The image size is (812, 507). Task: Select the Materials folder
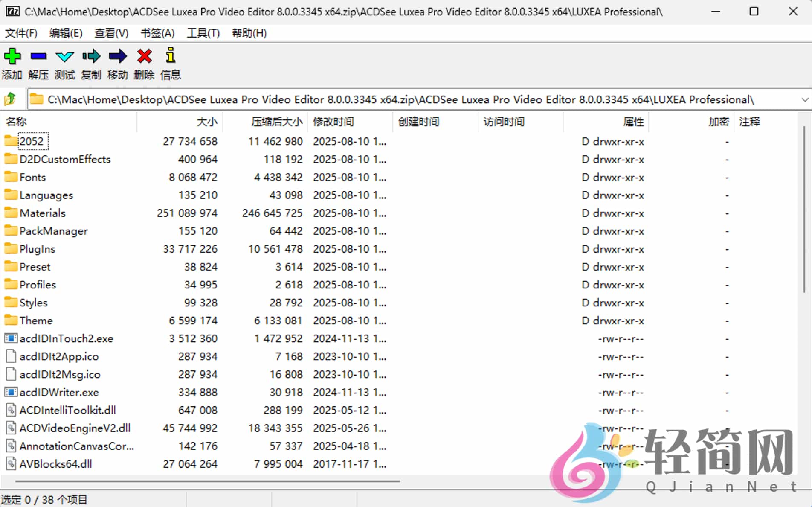(43, 213)
